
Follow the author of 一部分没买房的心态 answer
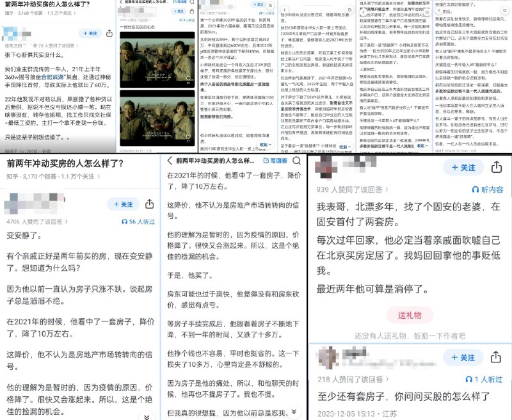(179, 11)
